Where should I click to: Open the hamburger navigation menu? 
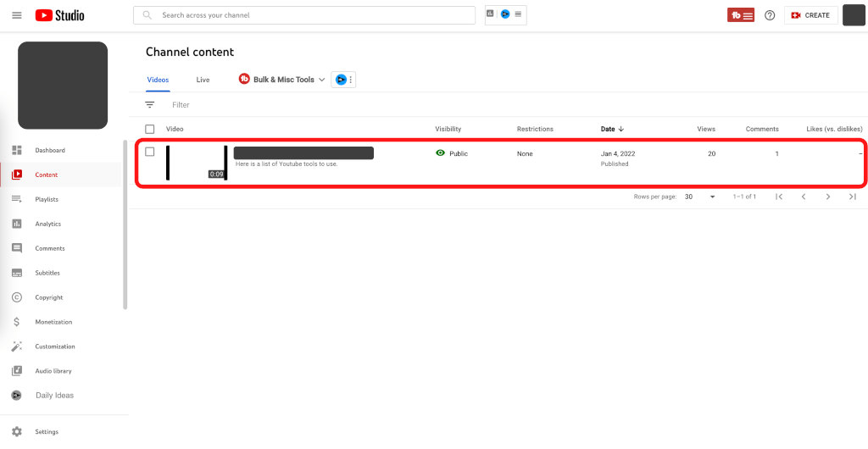coord(17,15)
